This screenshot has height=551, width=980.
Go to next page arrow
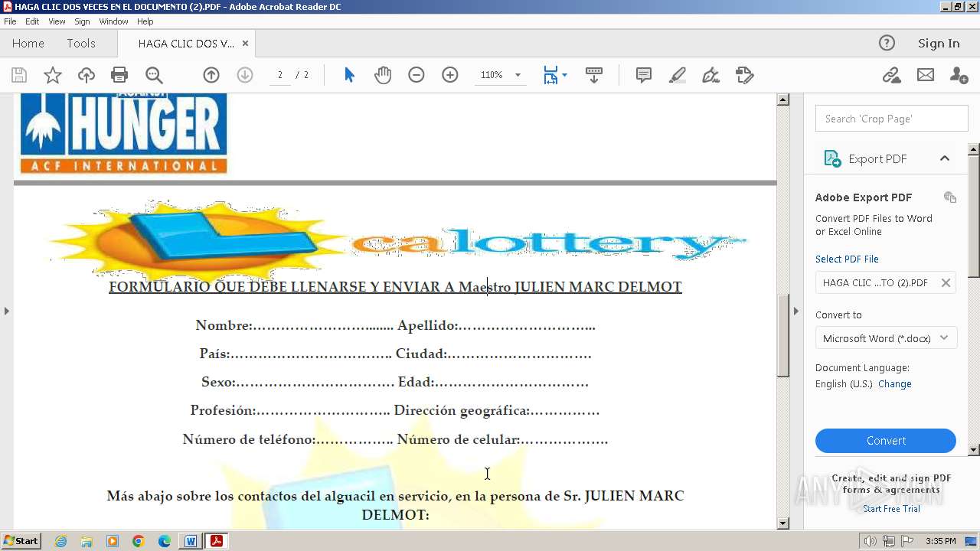(245, 75)
